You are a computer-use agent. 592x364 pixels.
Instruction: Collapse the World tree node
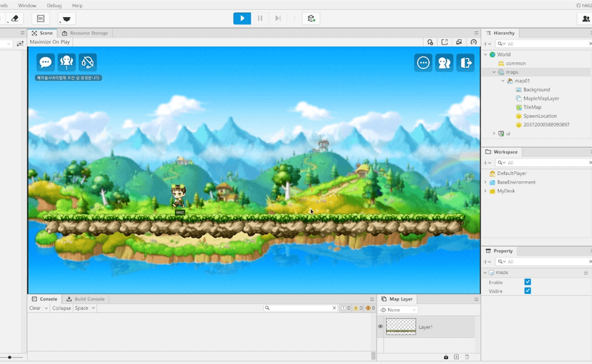[x=485, y=55]
